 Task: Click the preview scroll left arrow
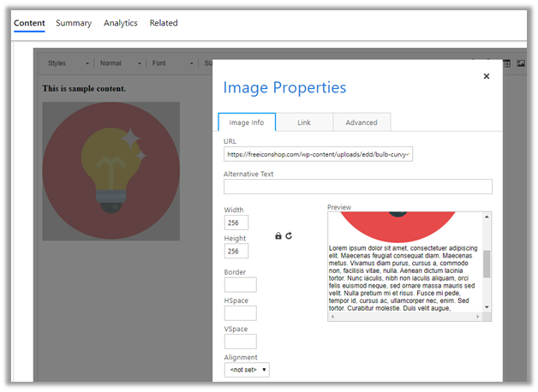pyautogui.click(x=333, y=316)
